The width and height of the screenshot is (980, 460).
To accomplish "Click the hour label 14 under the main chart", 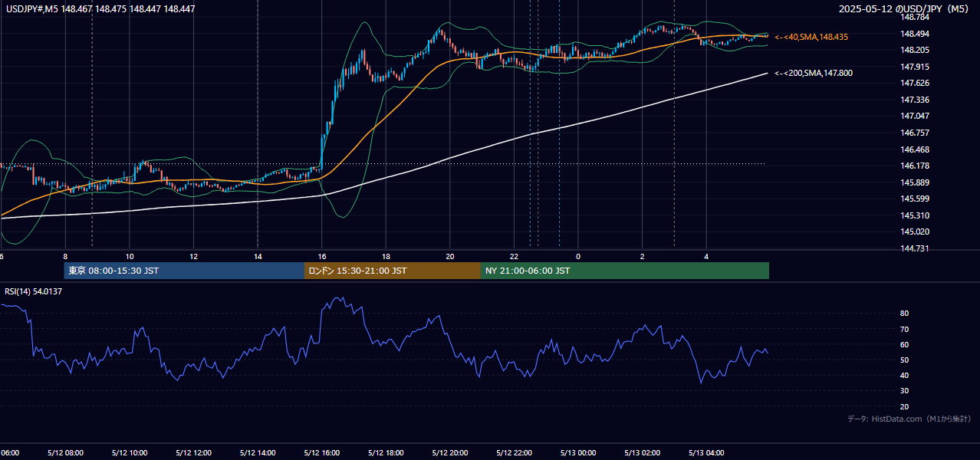I will (258, 256).
